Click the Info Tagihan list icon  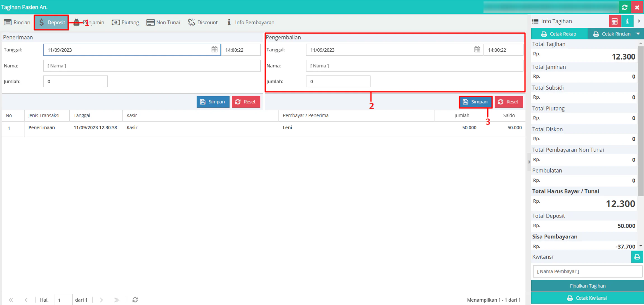click(x=535, y=21)
